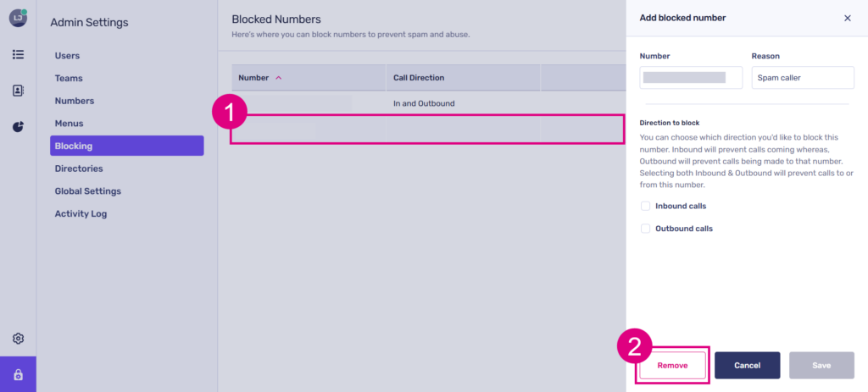This screenshot has width=868, height=392.
Task: Open the Teams settings page
Action: [69, 78]
